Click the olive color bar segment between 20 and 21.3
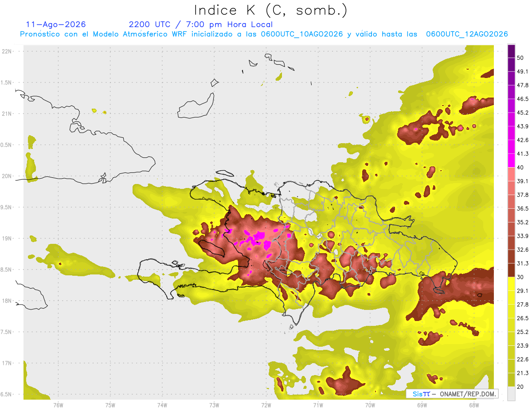Viewport: 532px width, 411px height. point(511,380)
